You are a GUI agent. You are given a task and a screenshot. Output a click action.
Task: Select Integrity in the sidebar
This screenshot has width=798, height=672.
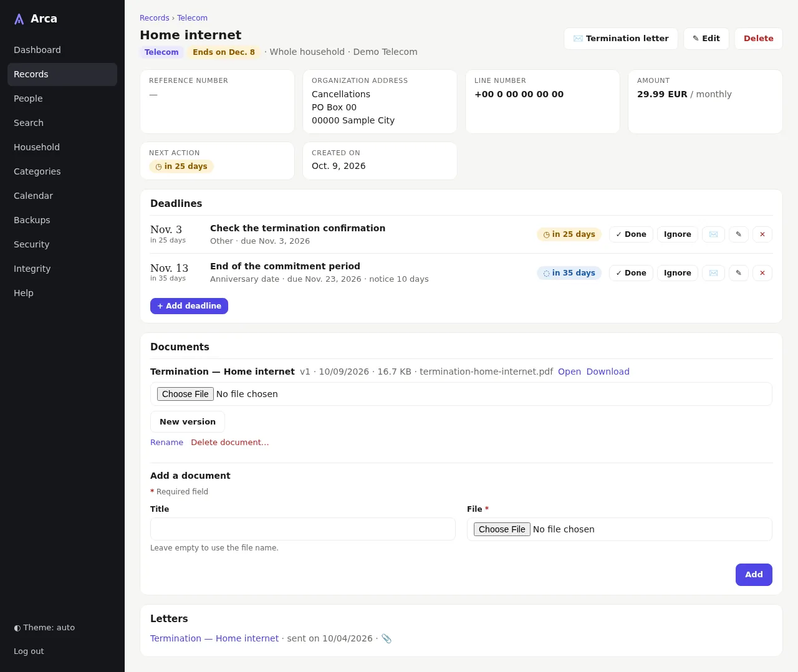pyautogui.click(x=62, y=269)
